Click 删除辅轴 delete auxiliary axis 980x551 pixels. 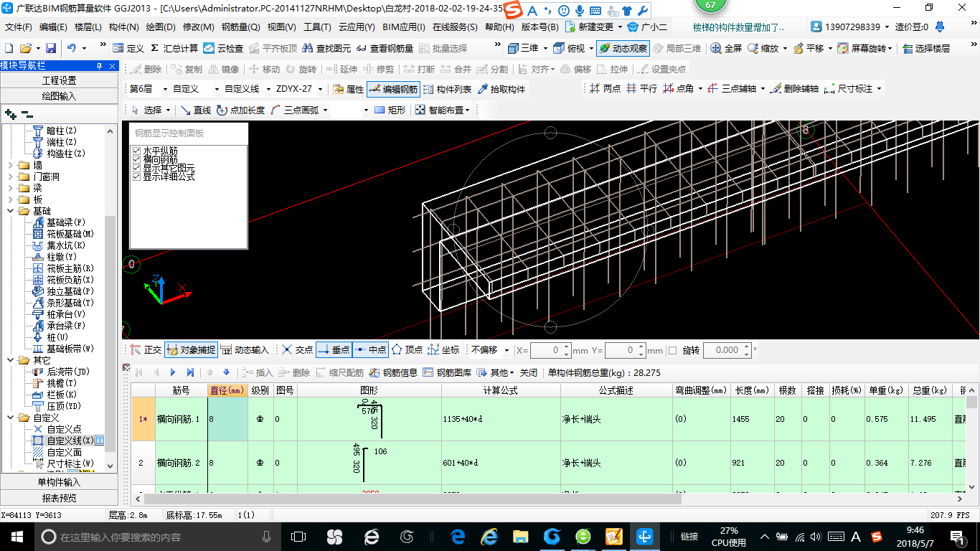pyautogui.click(x=794, y=88)
